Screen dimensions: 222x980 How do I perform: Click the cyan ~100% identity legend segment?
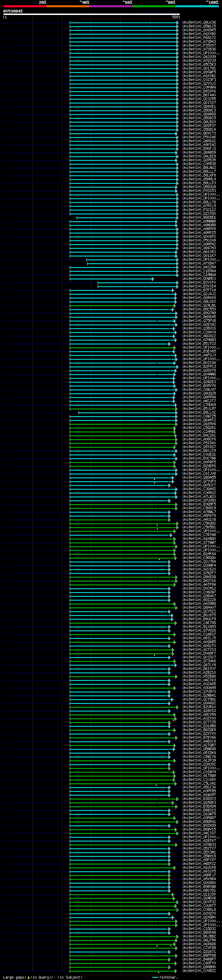point(197,6)
